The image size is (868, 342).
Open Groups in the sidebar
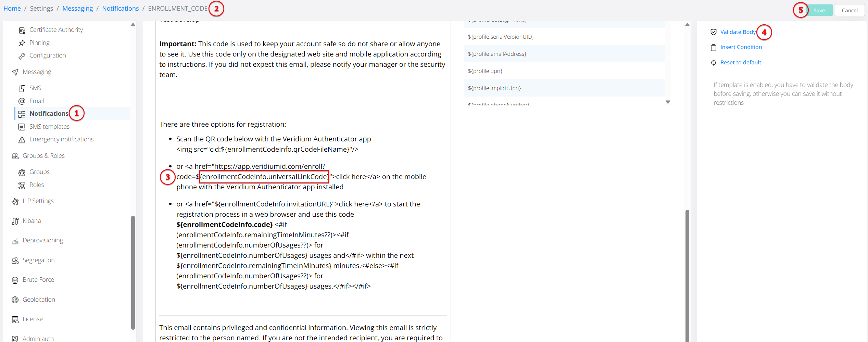[x=39, y=172]
